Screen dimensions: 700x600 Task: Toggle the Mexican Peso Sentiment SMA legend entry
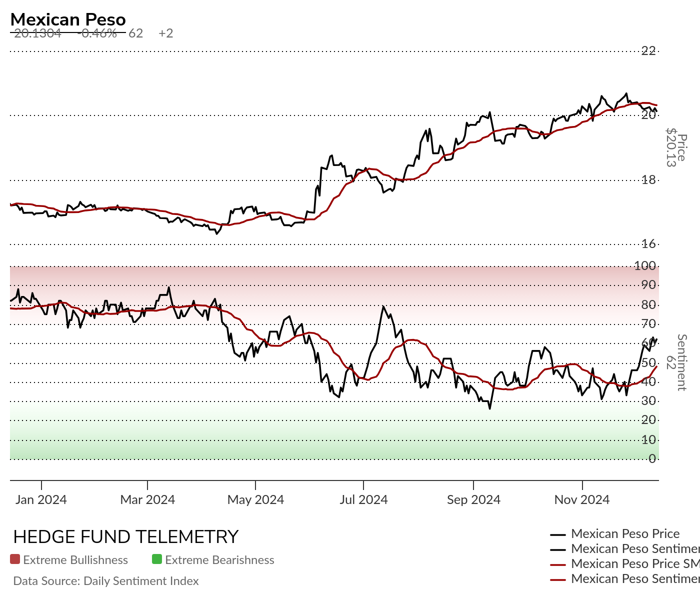(x=625, y=579)
